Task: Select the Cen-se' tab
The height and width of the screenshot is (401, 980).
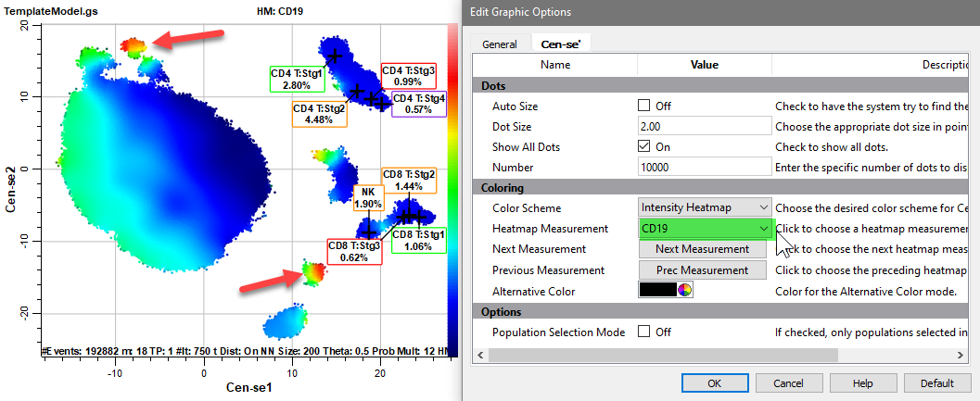Action: pyautogui.click(x=560, y=44)
